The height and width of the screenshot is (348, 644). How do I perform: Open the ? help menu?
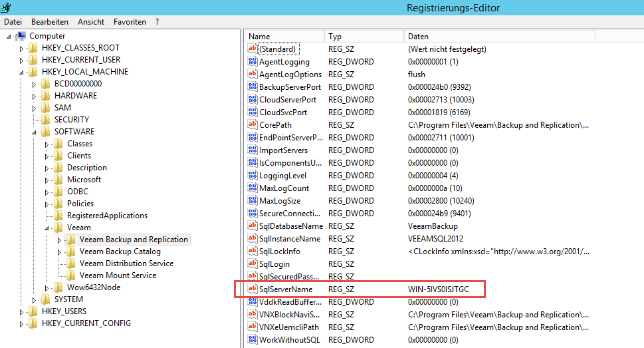tap(157, 22)
